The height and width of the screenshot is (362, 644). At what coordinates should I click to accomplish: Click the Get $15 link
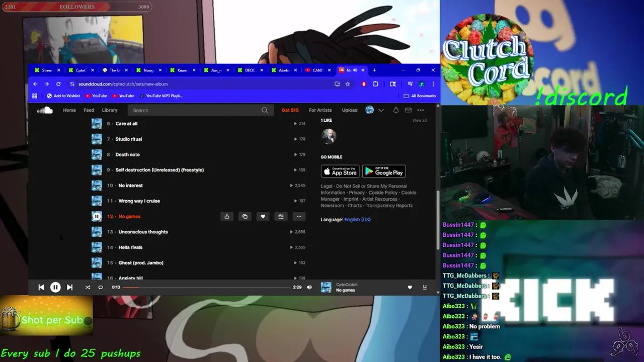tap(290, 110)
